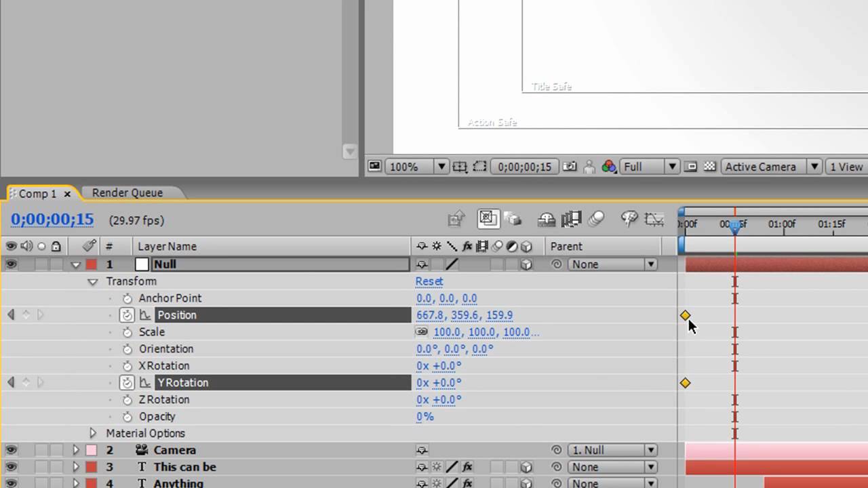Click the Opacity value 0%
868x488 pixels.
[425, 417]
